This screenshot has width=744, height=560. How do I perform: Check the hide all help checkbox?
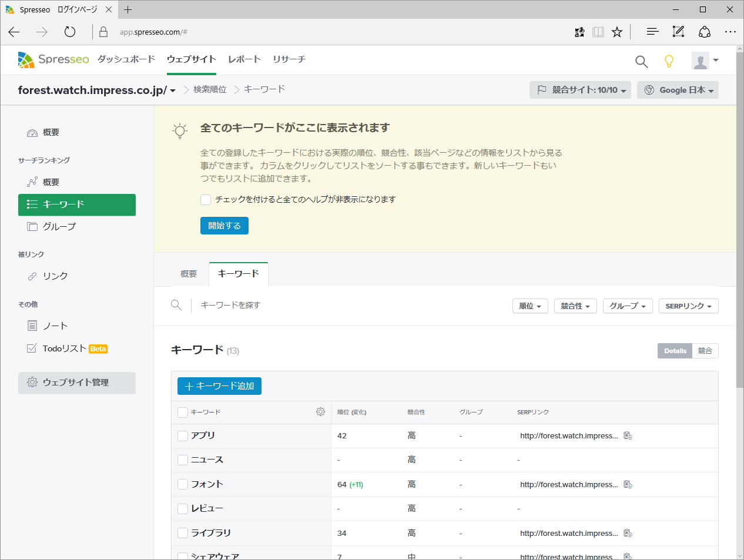[206, 200]
